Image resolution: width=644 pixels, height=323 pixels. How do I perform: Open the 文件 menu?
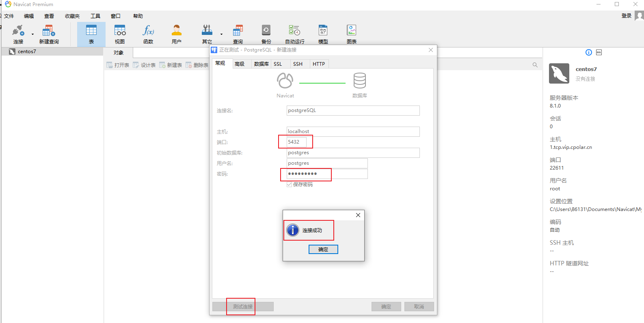[9, 16]
